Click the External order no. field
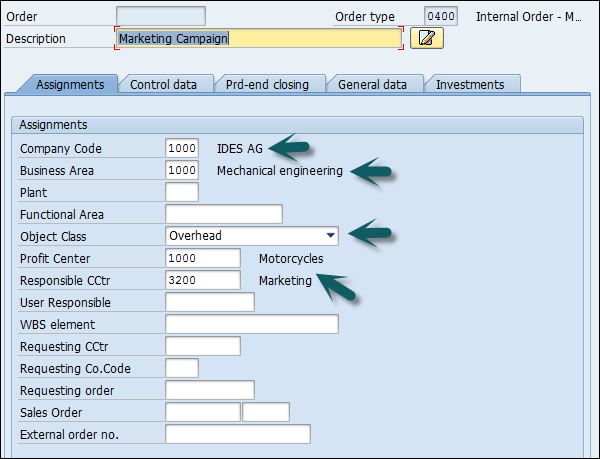The height and width of the screenshot is (459, 600). point(238,434)
